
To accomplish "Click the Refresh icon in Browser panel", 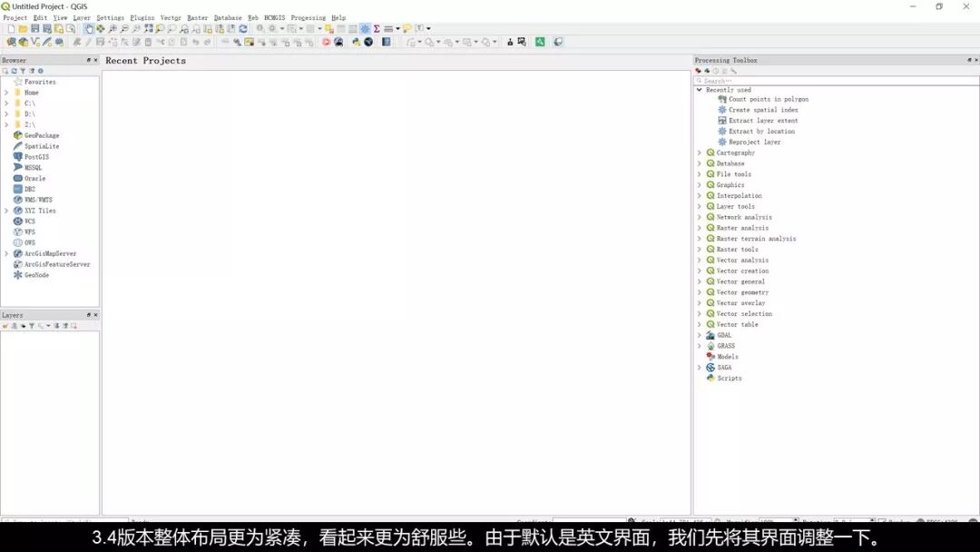I will (x=14, y=71).
